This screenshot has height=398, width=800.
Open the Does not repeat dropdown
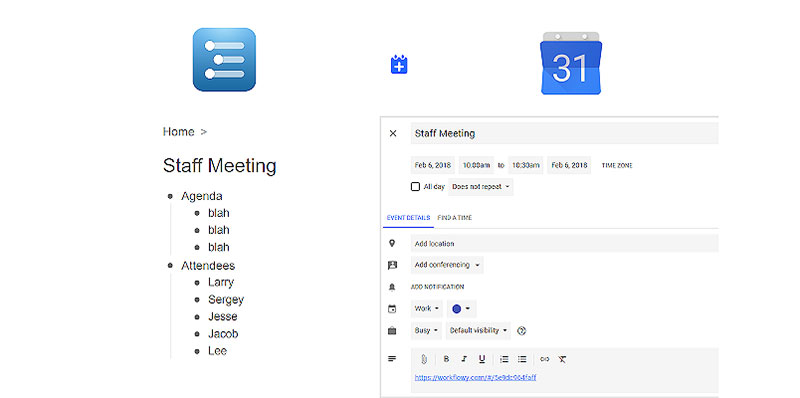click(481, 187)
